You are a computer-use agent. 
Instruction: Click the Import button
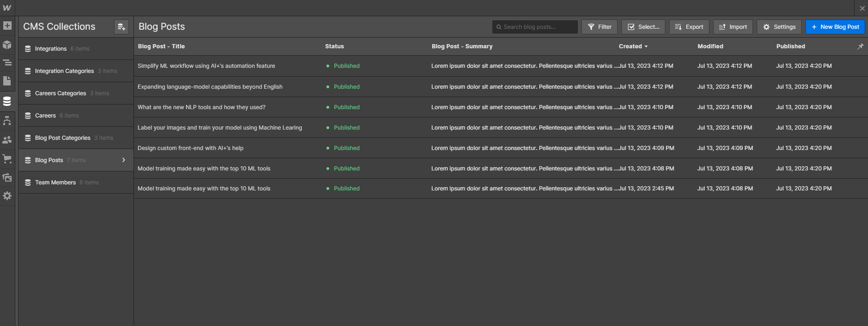733,27
